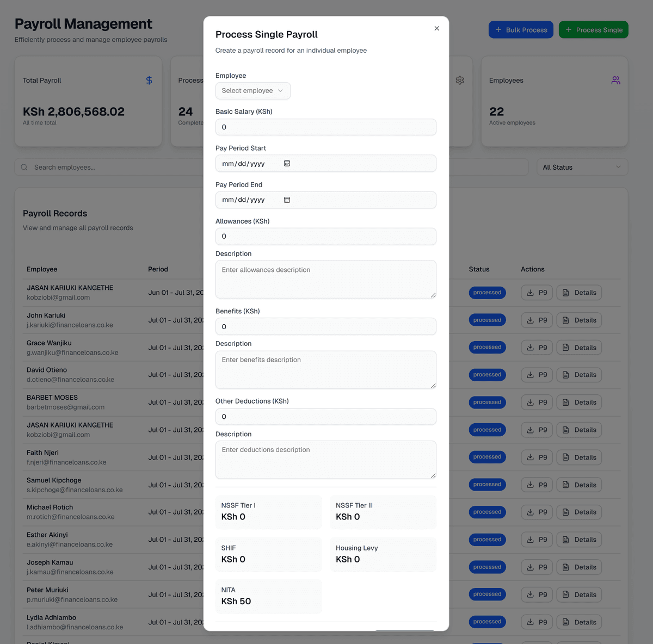Click the Bulk Process button
Screen dimensions: 653x644
[521, 30]
